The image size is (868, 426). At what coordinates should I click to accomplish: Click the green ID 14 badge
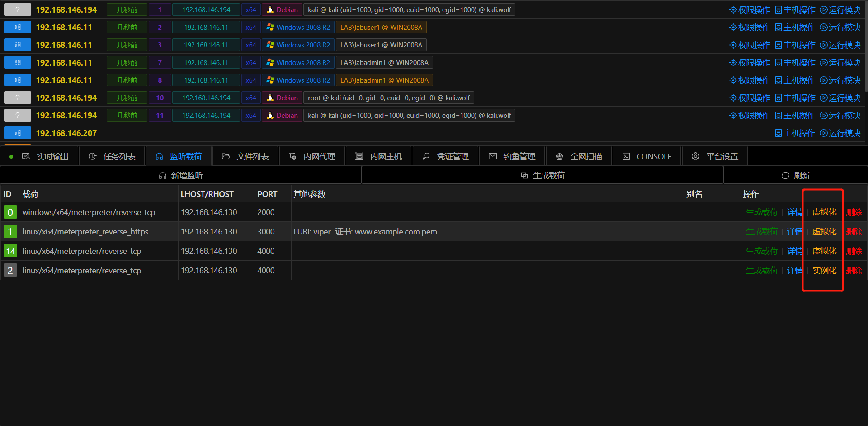10,251
